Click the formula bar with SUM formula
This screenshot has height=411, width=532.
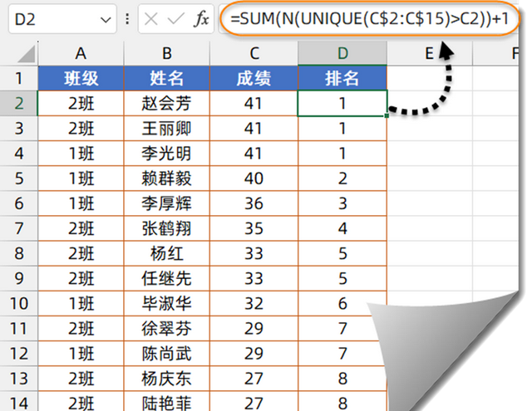[x=369, y=18]
